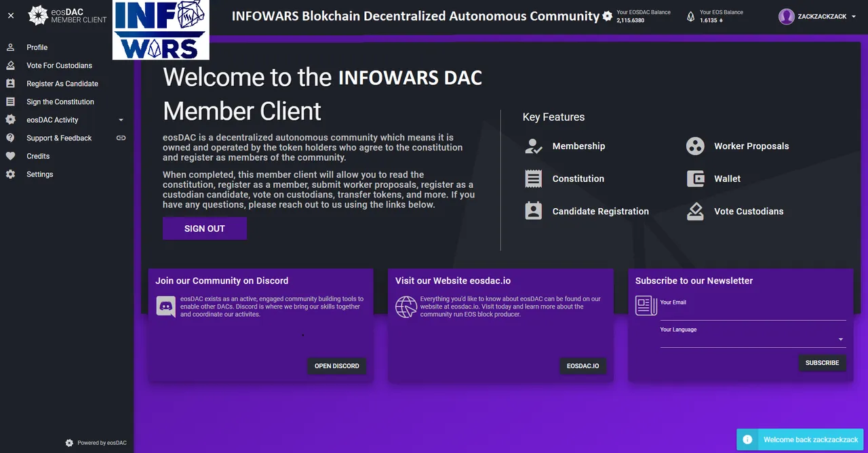The image size is (868, 453).
Task: Click the newsletter newspaper icon
Action: [646, 306]
